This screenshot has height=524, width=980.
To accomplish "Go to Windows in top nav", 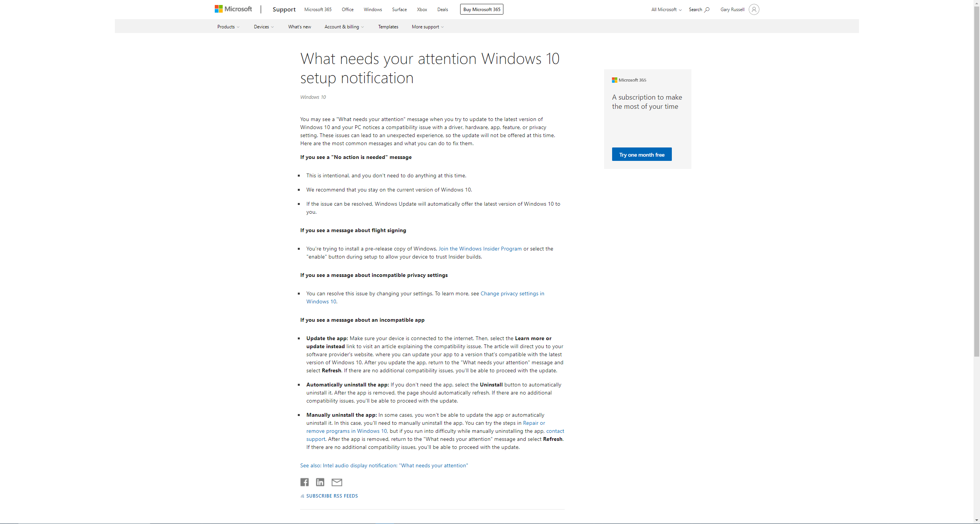I will pos(373,10).
